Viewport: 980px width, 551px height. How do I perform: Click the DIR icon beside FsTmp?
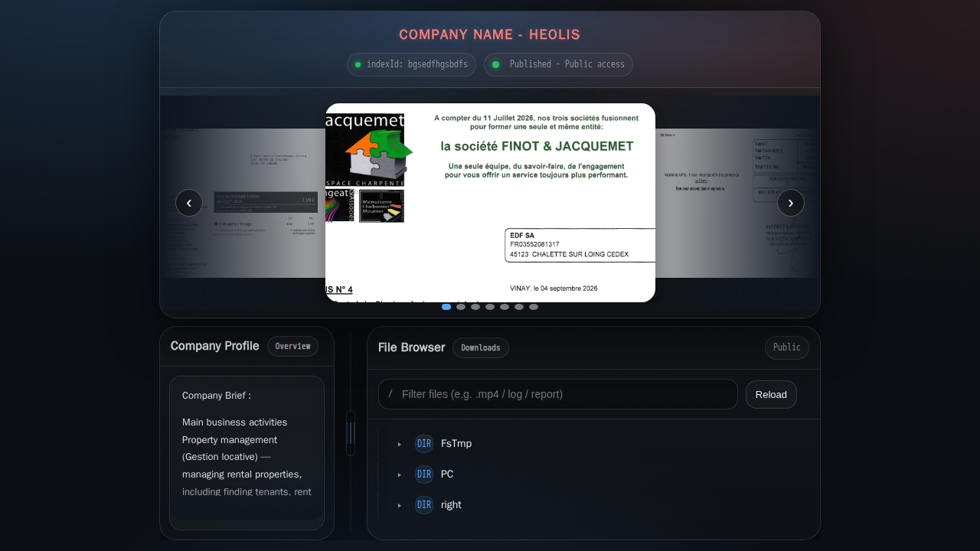(424, 444)
